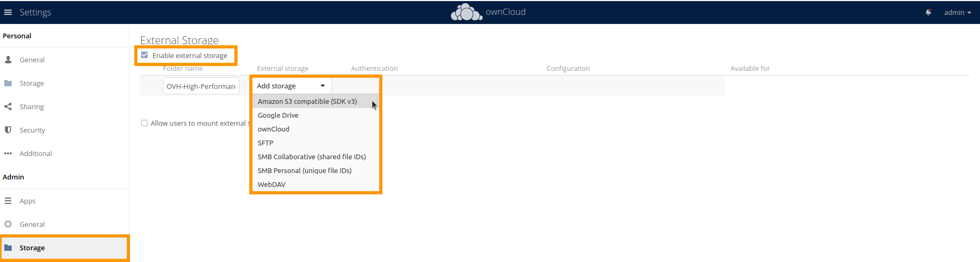Click the Settings title in header
The width and height of the screenshot is (980, 262).
pos(35,12)
